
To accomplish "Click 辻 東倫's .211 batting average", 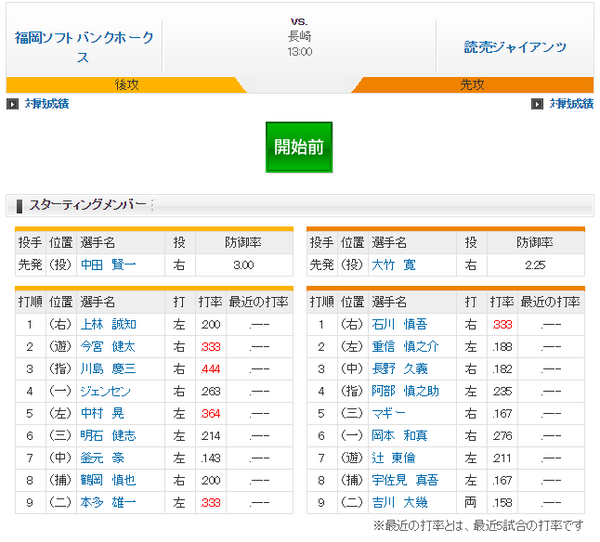I will [502, 458].
